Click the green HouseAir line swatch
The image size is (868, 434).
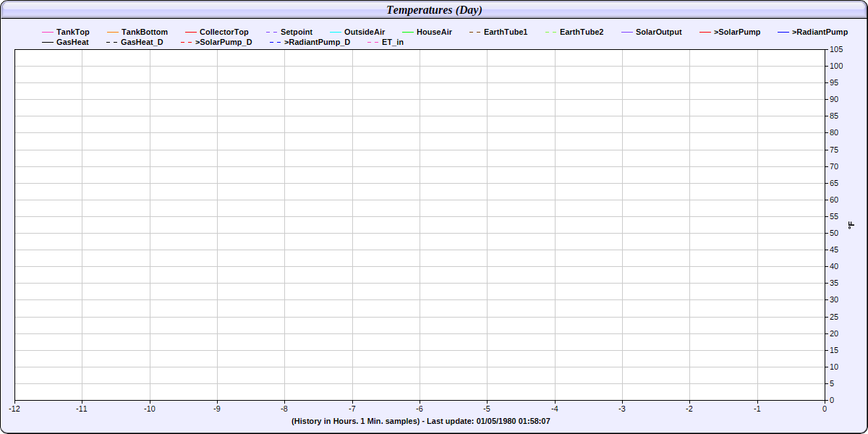pyautogui.click(x=408, y=32)
